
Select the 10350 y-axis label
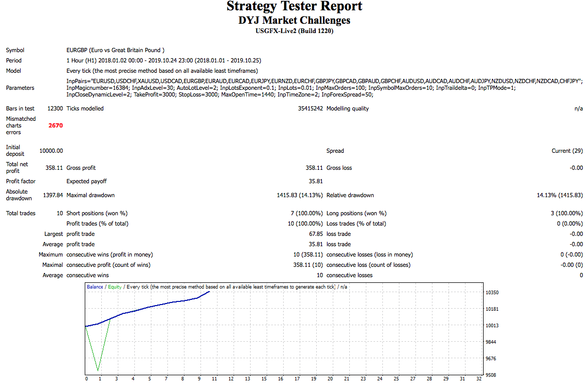click(492, 292)
